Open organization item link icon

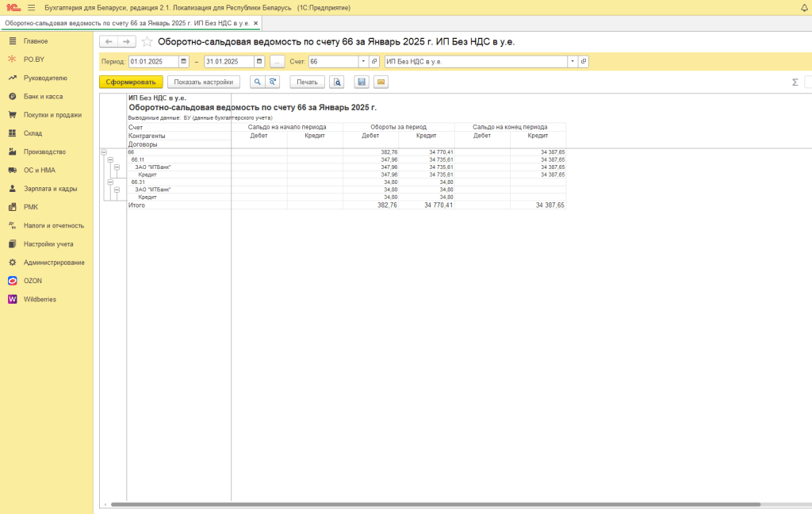(584, 61)
